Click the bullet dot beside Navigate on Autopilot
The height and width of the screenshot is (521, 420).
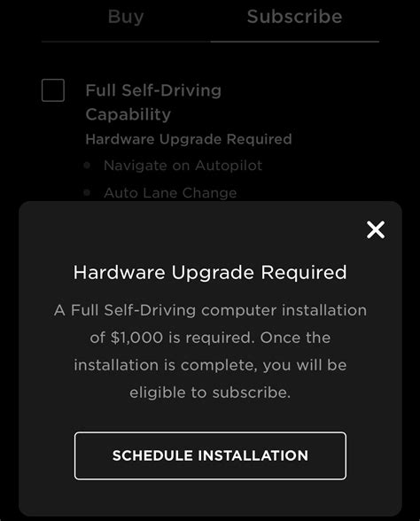pos(88,165)
